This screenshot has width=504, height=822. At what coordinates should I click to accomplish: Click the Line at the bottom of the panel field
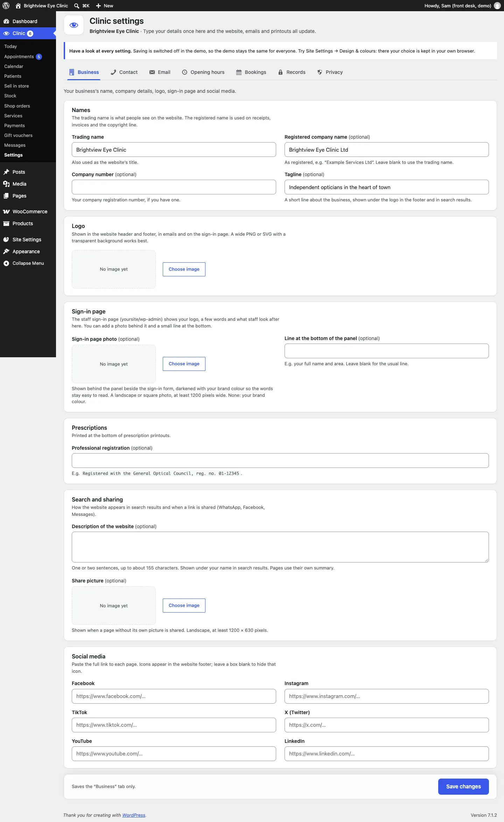(387, 351)
